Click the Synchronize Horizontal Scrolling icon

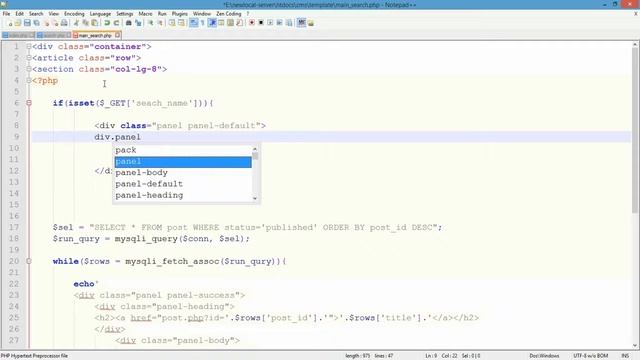[181, 23]
